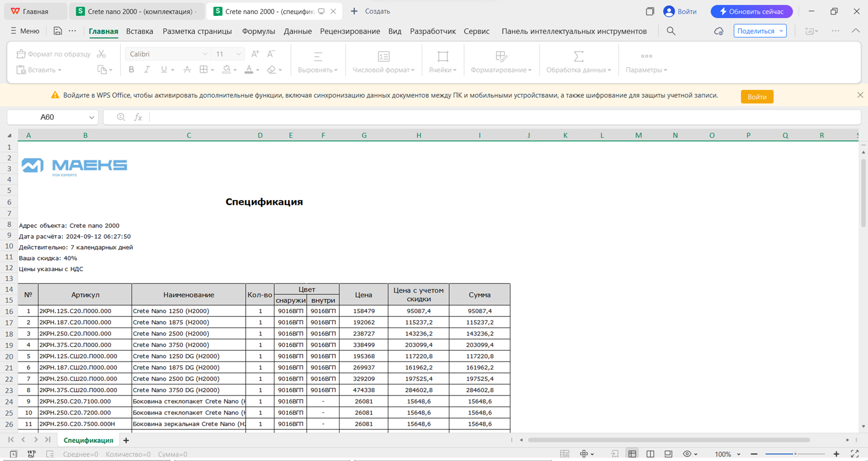Toggle italic formatting

coord(147,69)
